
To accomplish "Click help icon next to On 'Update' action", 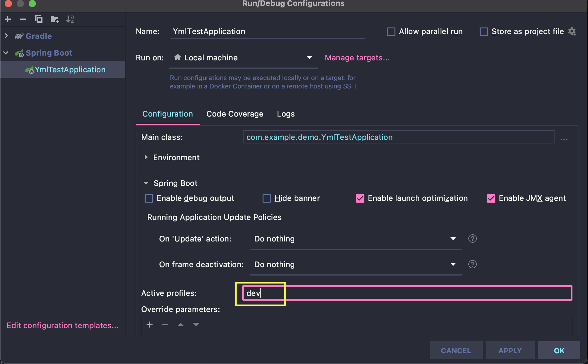I will click(472, 238).
